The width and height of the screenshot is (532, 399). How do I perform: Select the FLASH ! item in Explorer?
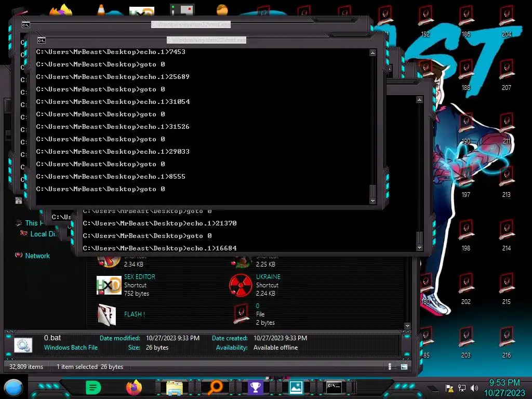tap(122, 314)
